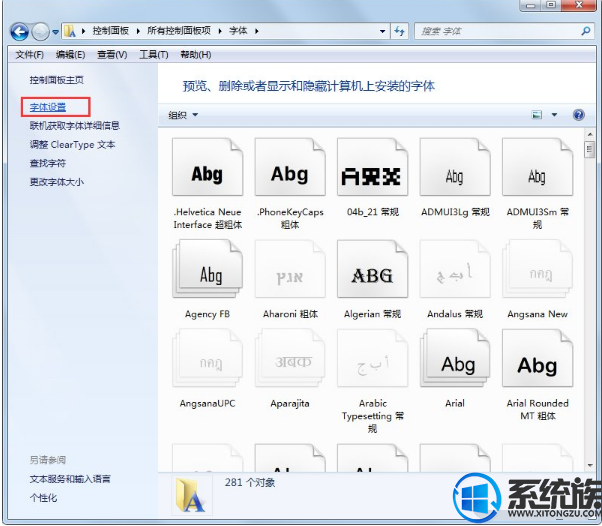Click the Fonts folder icon in details pane
602x526 pixels.
190,496
